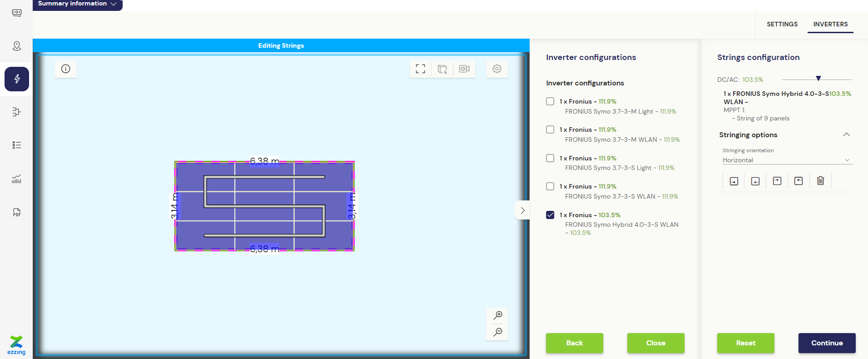Click the top 6,38 m dimension label
This screenshot has width=868, height=359.
pyautogui.click(x=265, y=161)
